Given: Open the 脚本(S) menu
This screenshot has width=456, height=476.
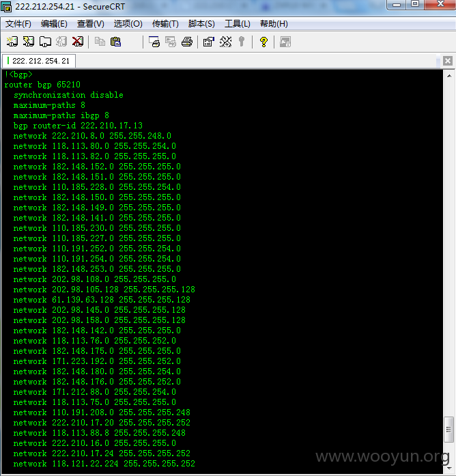Looking at the screenshot, I should tap(201, 24).
